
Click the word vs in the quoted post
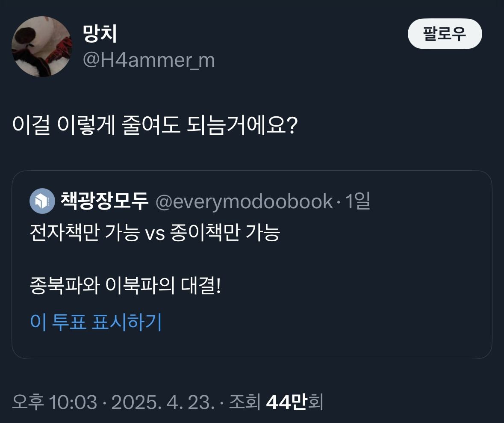click(x=155, y=234)
